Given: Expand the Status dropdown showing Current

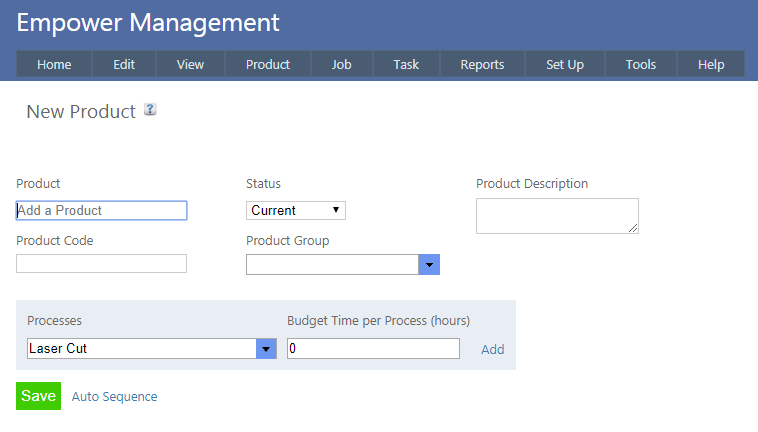Looking at the screenshot, I should coord(295,210).
